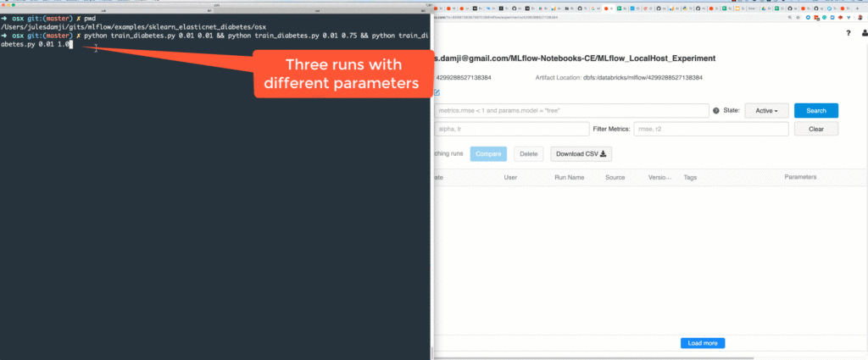The width and height of the screenshot is (868, 360).
Task: Click the edit icon below experiment ID
Action: [437, 91]
